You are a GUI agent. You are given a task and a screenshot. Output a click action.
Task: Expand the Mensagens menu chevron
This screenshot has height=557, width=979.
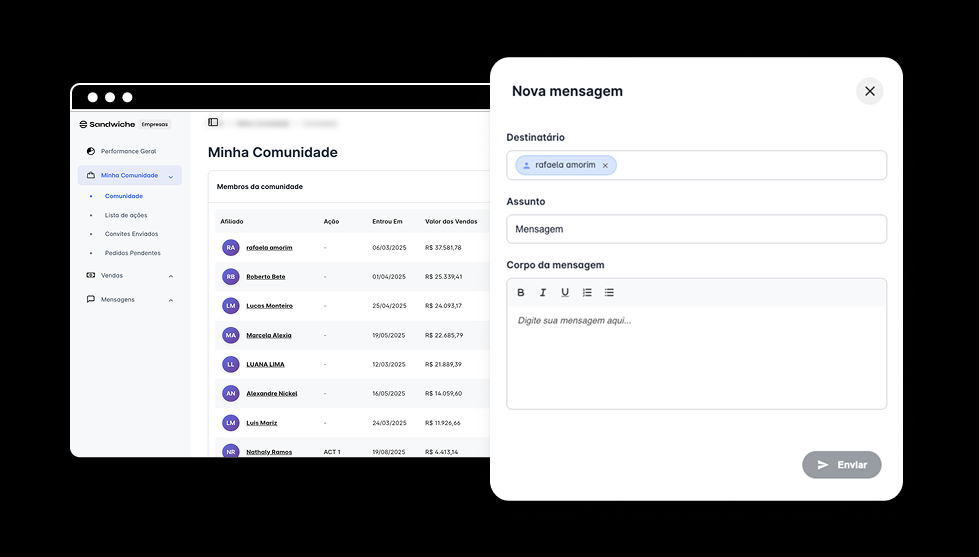click(170, 300)
